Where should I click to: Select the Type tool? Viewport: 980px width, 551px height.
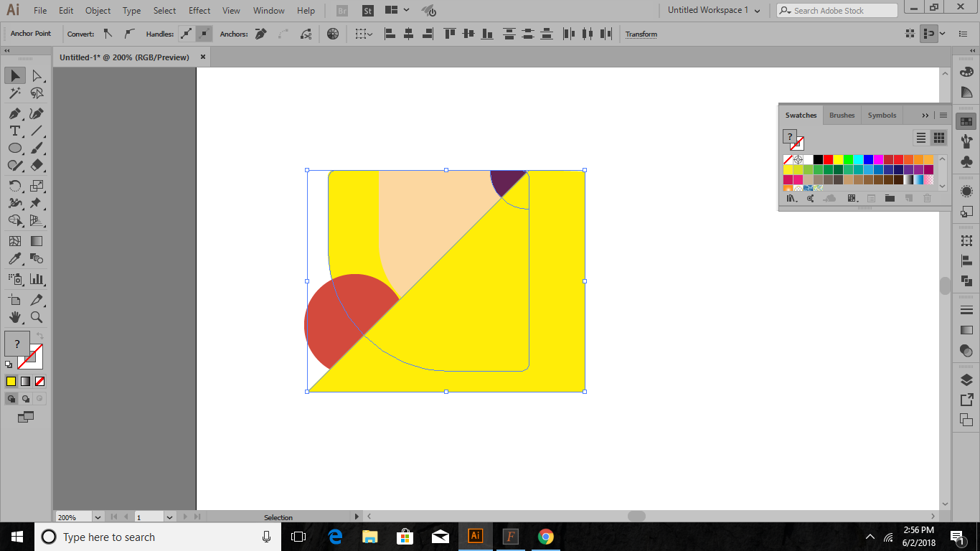click(14, 131)
